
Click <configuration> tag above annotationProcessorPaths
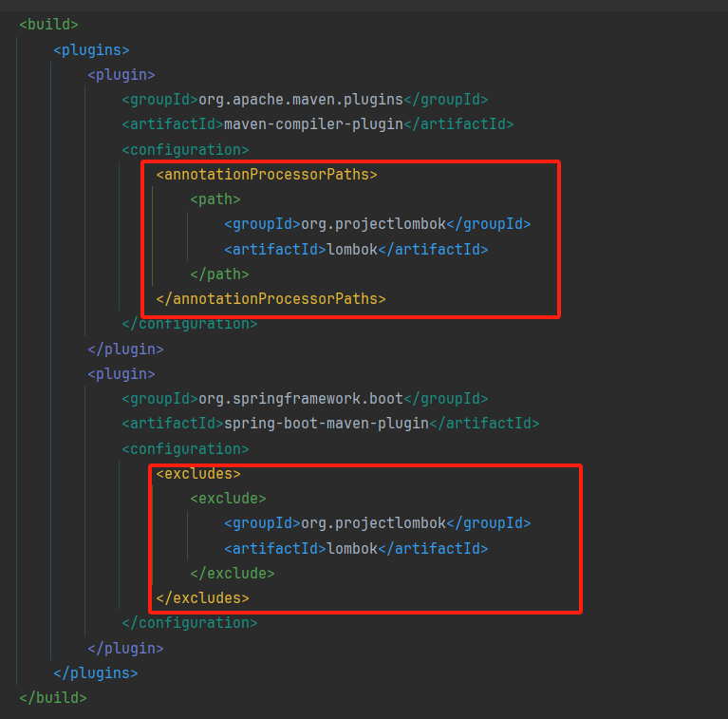point(185,150)
